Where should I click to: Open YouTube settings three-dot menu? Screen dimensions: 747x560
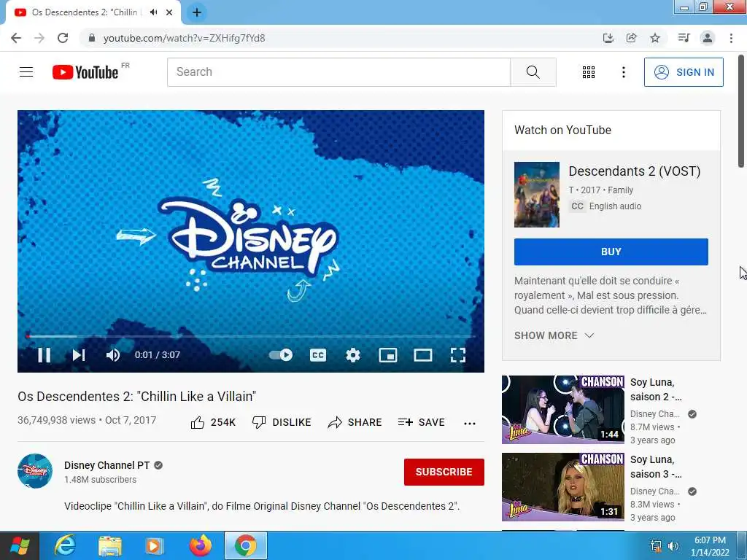point(623,72)
